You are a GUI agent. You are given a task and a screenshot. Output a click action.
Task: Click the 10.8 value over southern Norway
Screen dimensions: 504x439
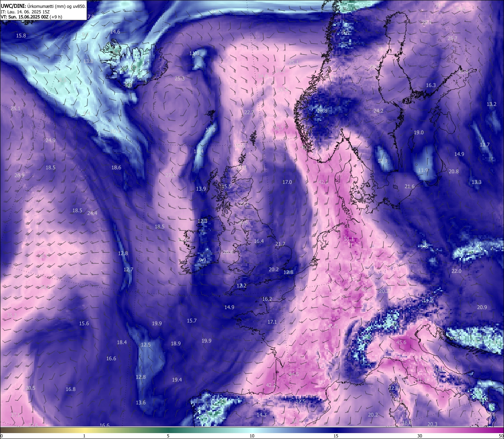coord(322,111)
